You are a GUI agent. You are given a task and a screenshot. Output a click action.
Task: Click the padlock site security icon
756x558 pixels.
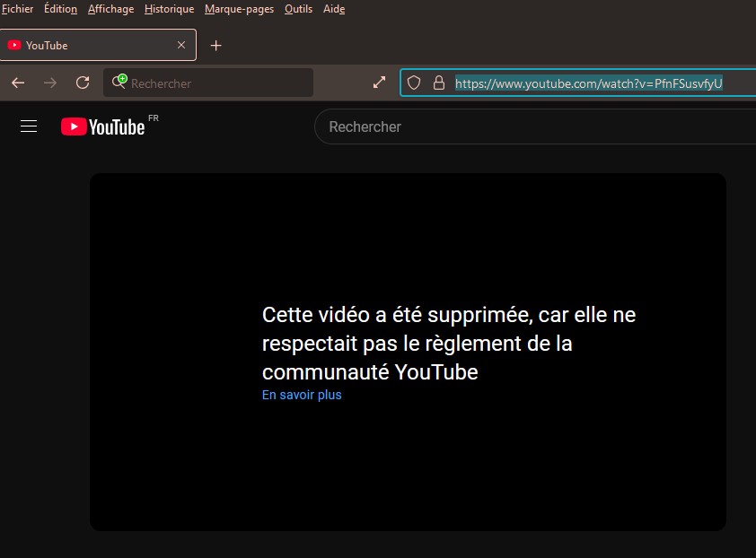click(x=439, y=83)
